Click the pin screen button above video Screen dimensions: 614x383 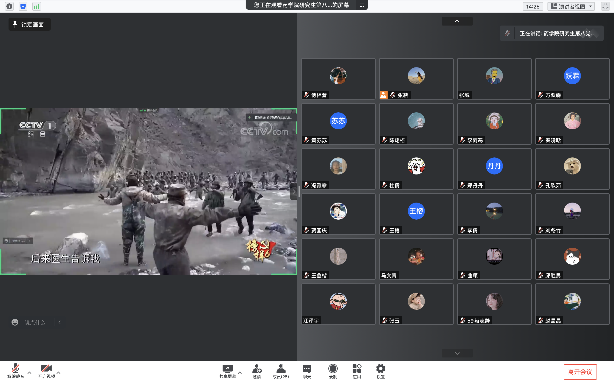click(x=29, y=24)
